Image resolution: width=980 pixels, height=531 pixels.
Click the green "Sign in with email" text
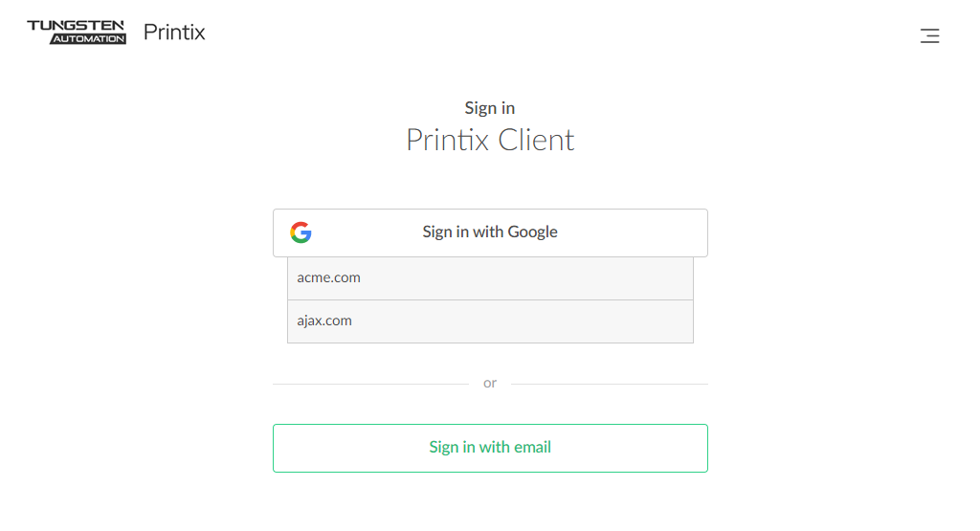[490, 448]
